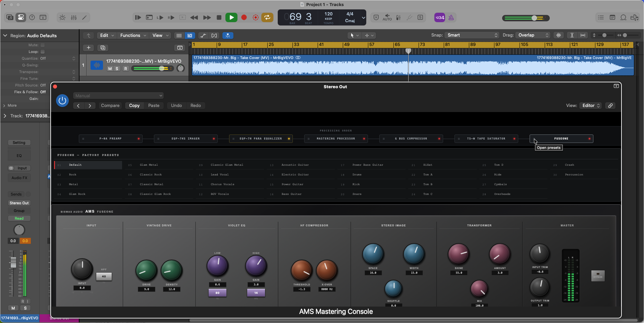Toggle the Count-in 1234 button
Image resolution: width=644 pixels, height=323 pixels.
point(439,17)
